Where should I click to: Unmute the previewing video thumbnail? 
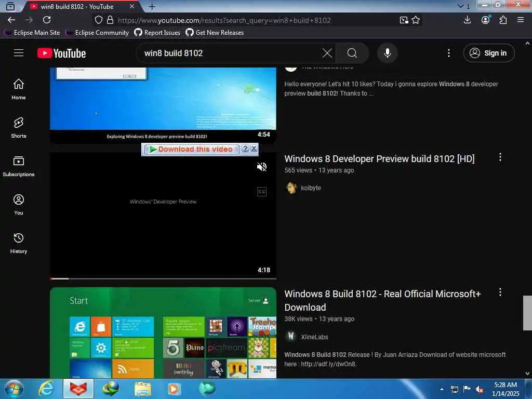click(x=262, y=167)
